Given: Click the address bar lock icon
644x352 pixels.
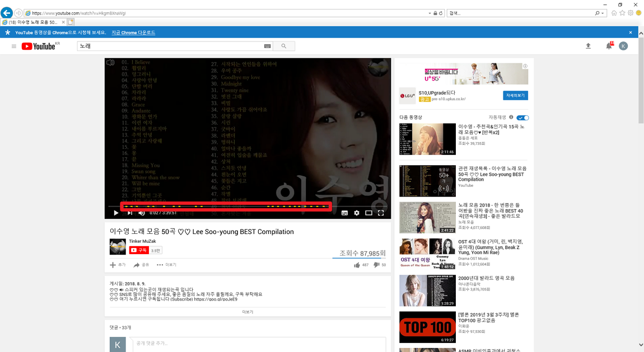Looking at the screenshot, I should 435,13.
